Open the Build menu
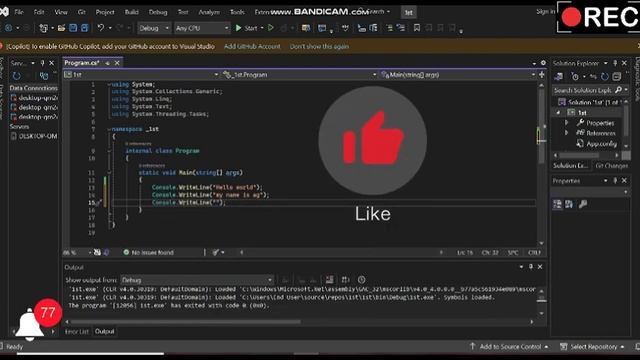Image resolution: width=640 pixels, height=360 pixels. point(131,12)
